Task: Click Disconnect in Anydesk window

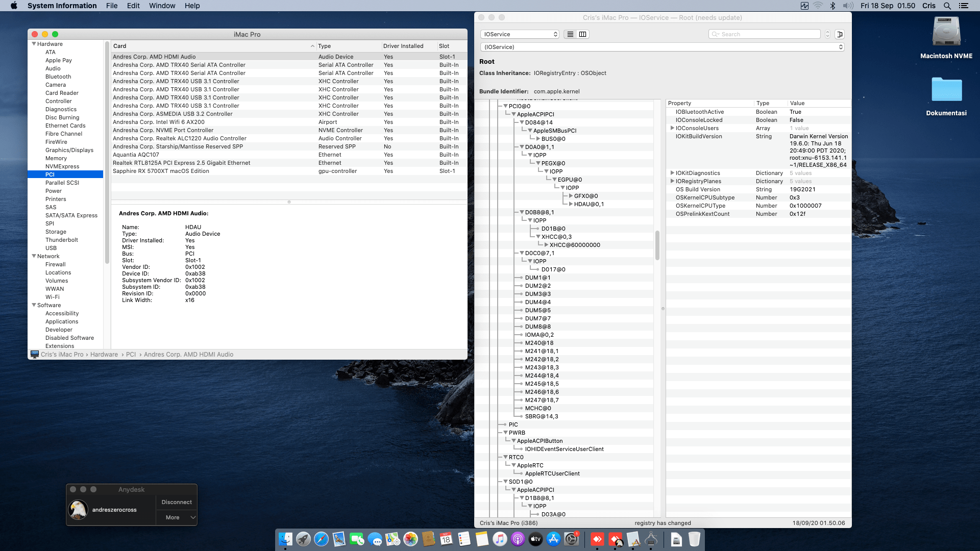Action: tap(177, 502)
